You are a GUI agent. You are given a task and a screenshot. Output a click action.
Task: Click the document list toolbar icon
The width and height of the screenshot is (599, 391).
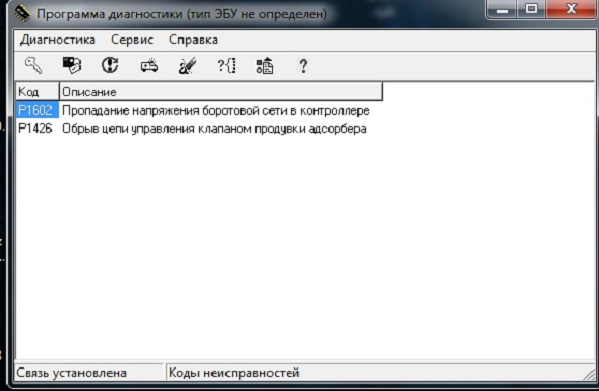coord(265,66)
